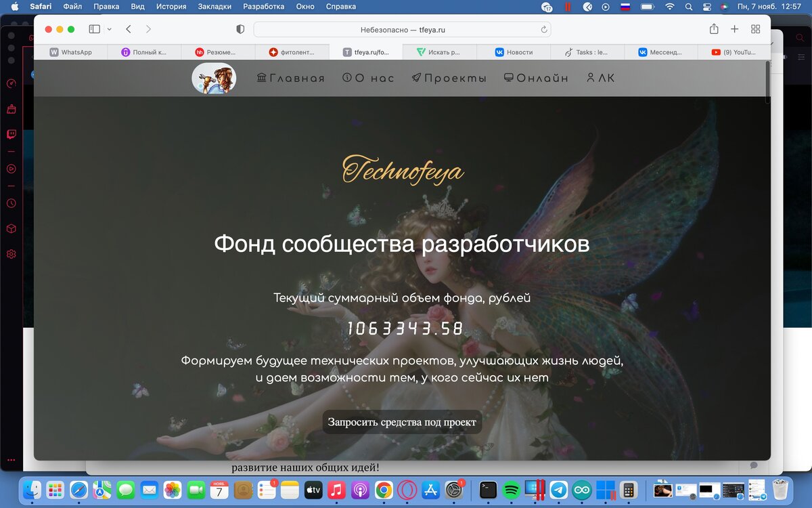Click Twitch icon in Opera sidebar behind

[11, 134]
